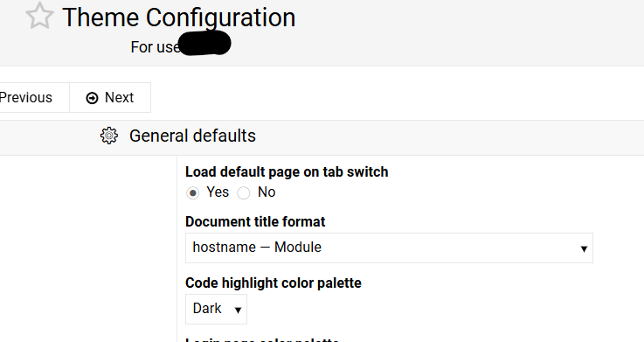Select No for load default page
The image size is (644, 342).
[243, 192]
